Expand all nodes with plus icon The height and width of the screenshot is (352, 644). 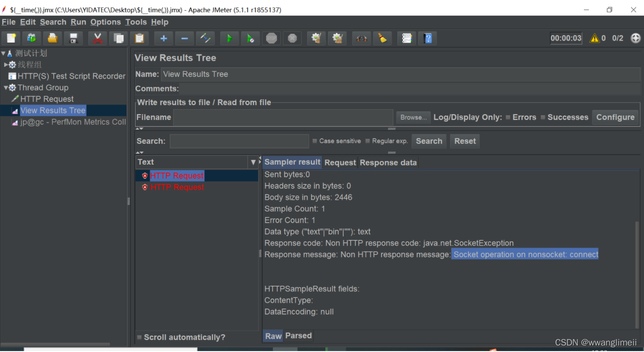tap(163, 38)
